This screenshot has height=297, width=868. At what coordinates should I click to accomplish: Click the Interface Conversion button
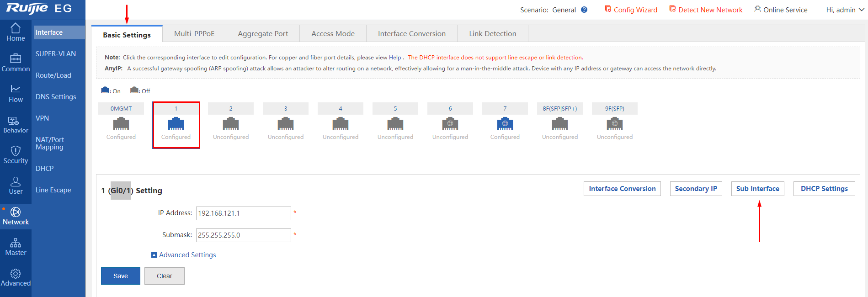coord(622,189)
